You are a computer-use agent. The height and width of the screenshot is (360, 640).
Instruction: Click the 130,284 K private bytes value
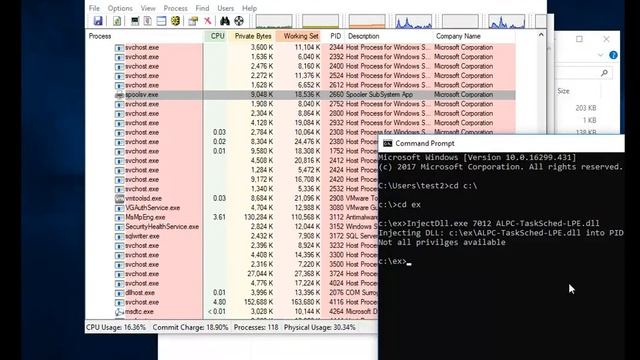[258, 218]
